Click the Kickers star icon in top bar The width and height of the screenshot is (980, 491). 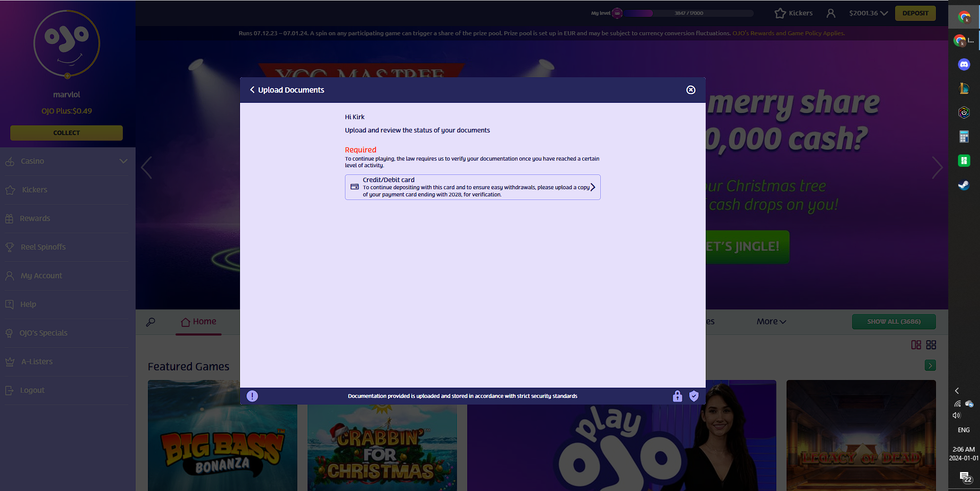coord(780,13)
